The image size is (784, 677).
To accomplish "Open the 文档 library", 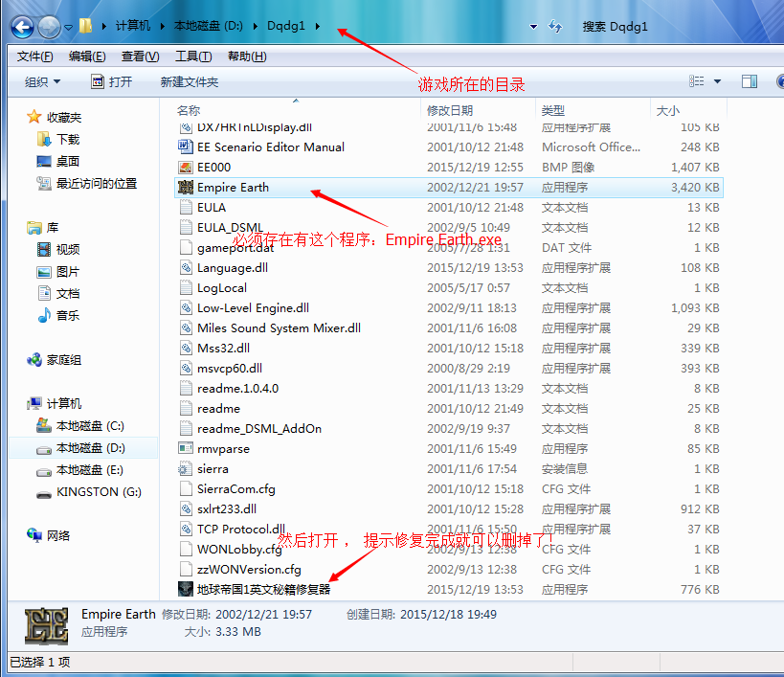I will click(x=68, y=294).
